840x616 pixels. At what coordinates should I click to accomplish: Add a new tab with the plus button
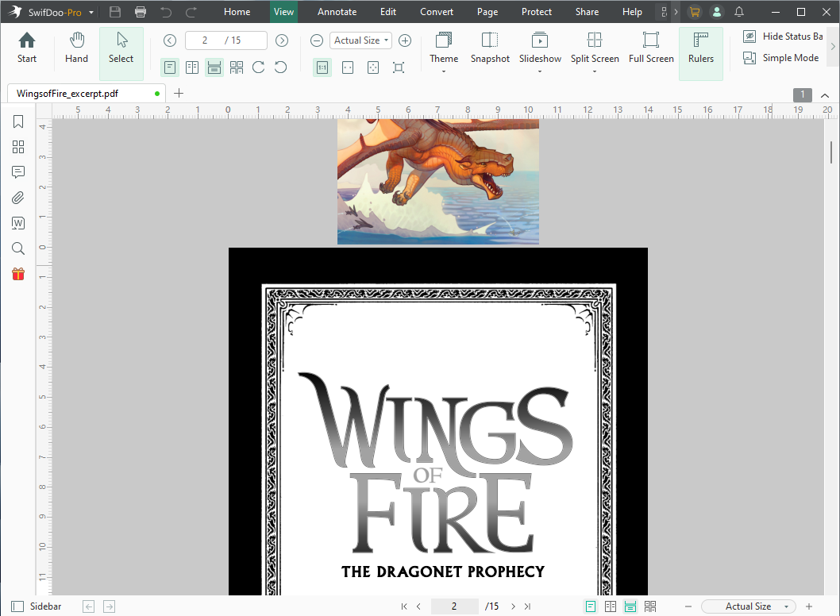click(179, 93)
